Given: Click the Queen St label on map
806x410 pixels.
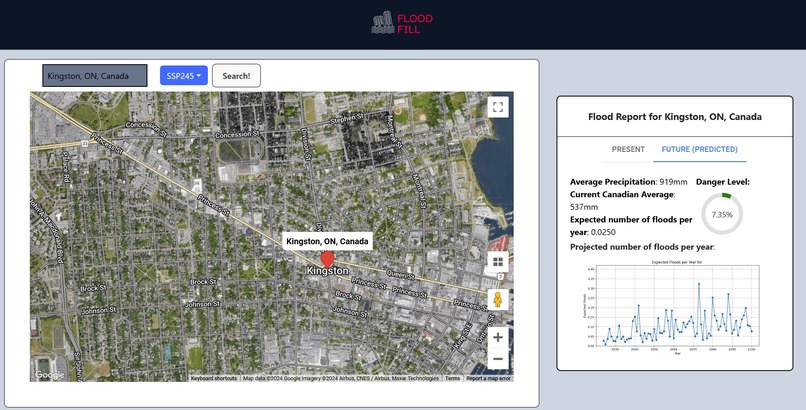Looking at the screenshot, I should coord(400,275).
